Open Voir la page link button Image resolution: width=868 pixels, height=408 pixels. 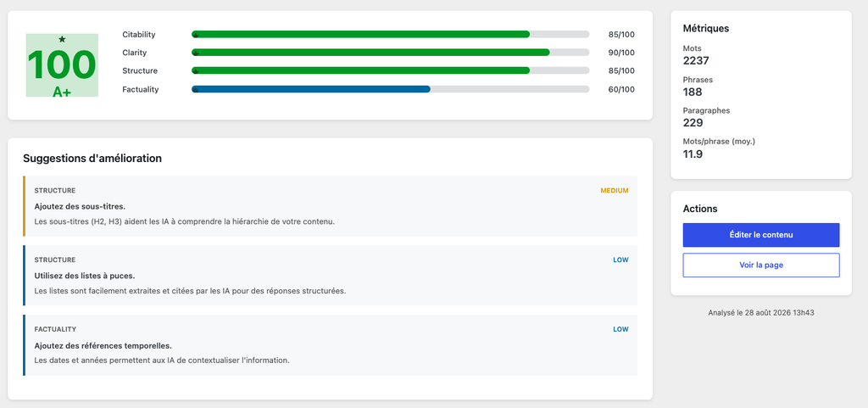click(x=761, y=265)
